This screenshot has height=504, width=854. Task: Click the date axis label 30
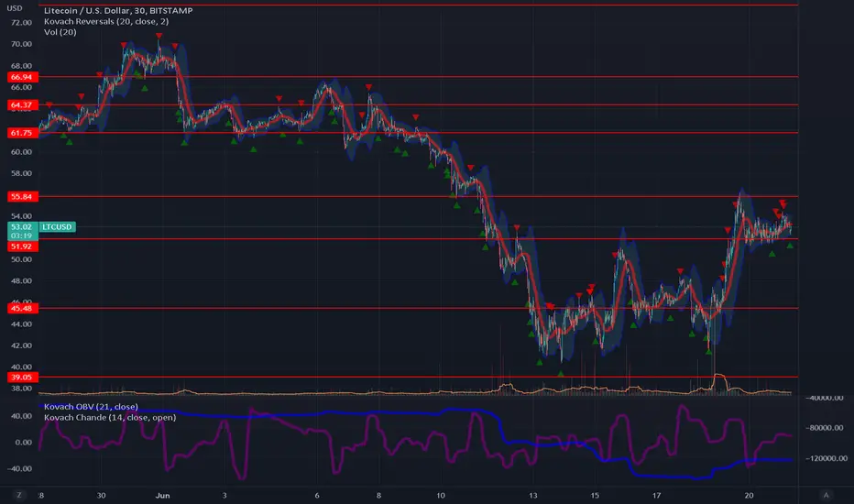[102, 495]
